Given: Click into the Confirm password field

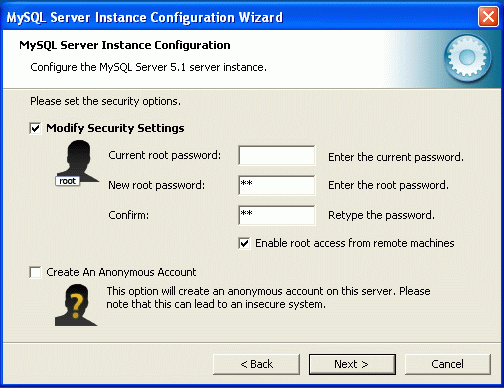Looking at the screenshot, I should coord(277,215).
